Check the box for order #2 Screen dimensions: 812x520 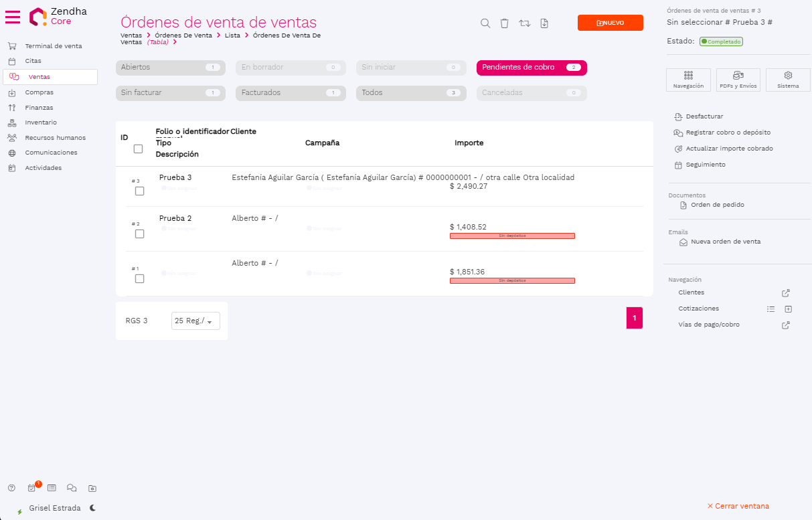[x=139, y=234]
